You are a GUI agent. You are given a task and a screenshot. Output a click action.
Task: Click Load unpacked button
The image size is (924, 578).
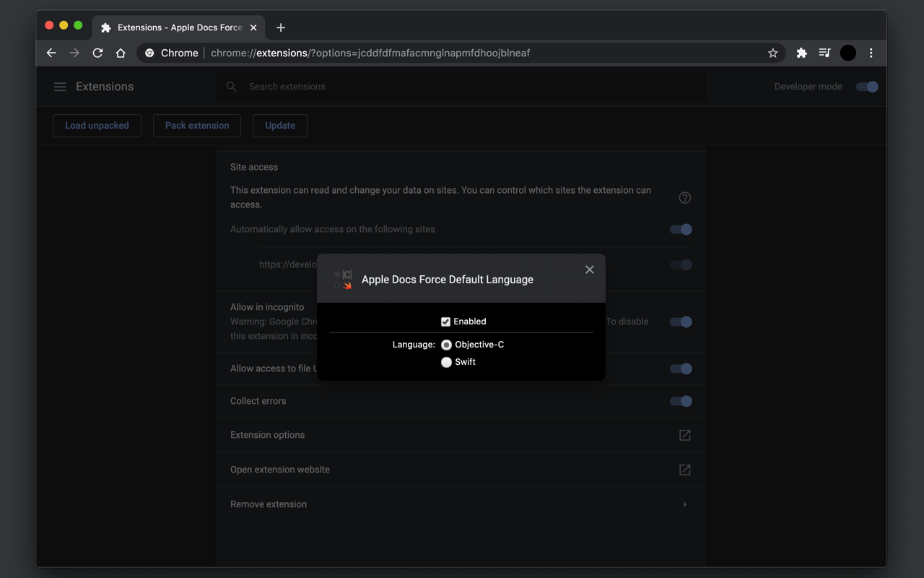pos(97,126)
